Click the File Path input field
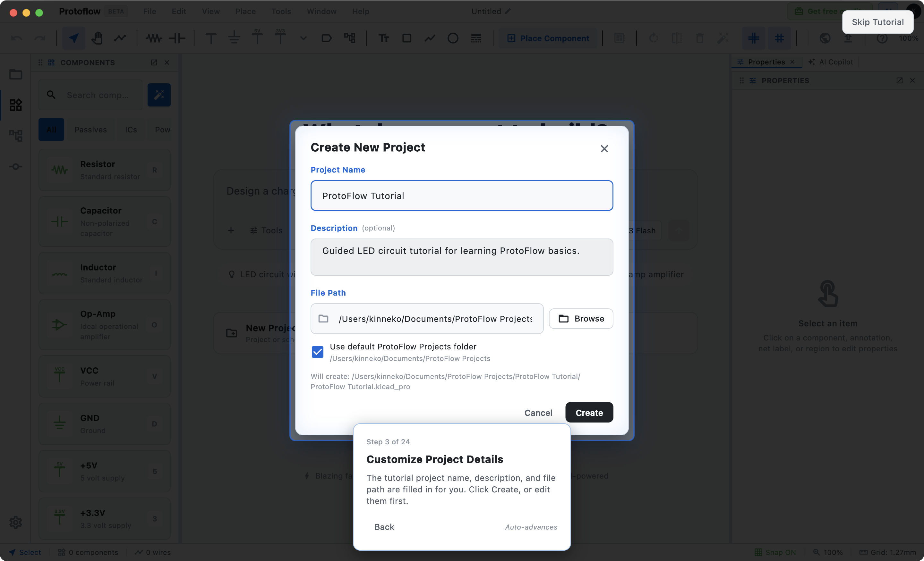The height and width of the screenshot is (561, 924). [427, 319]
